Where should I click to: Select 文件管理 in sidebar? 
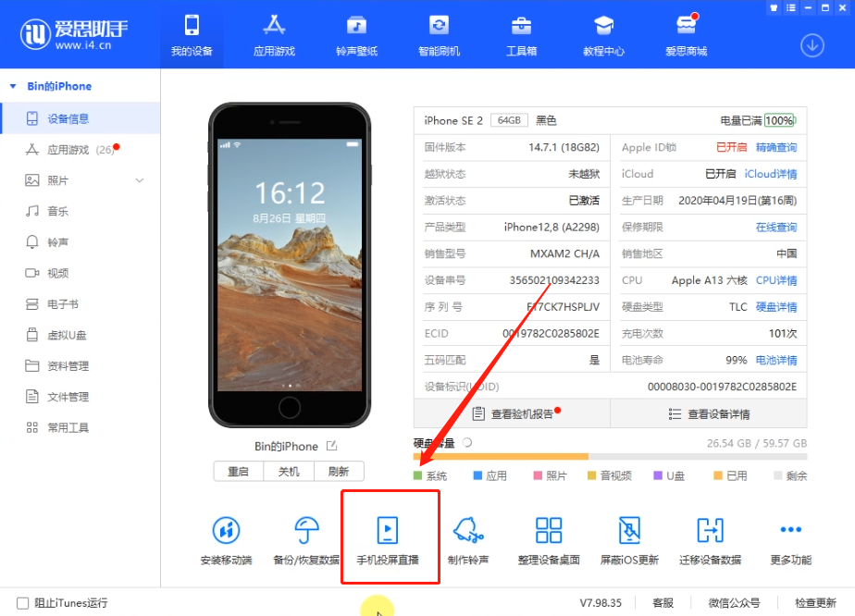click(x=81, y=397)
